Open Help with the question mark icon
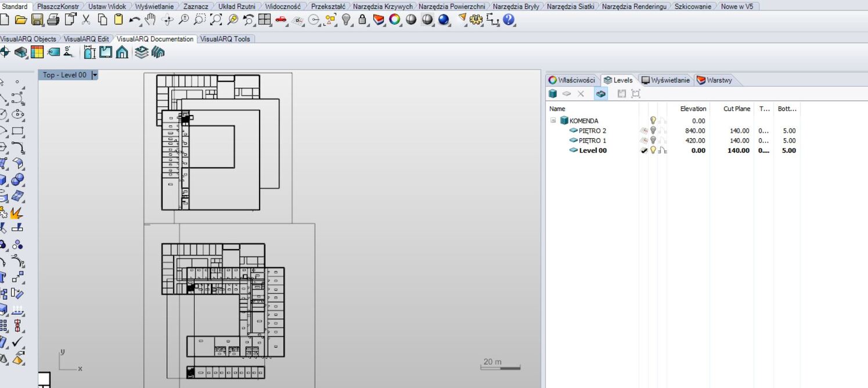The height and width of the screenshot is (388, 868). click(x=509, y=20)
